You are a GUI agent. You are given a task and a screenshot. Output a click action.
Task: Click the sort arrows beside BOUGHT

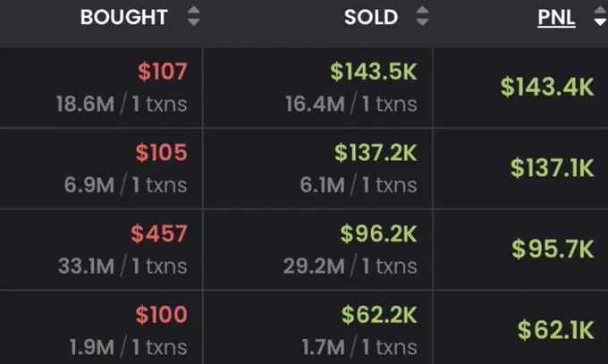pyautogui.click(x=193, y=17)
